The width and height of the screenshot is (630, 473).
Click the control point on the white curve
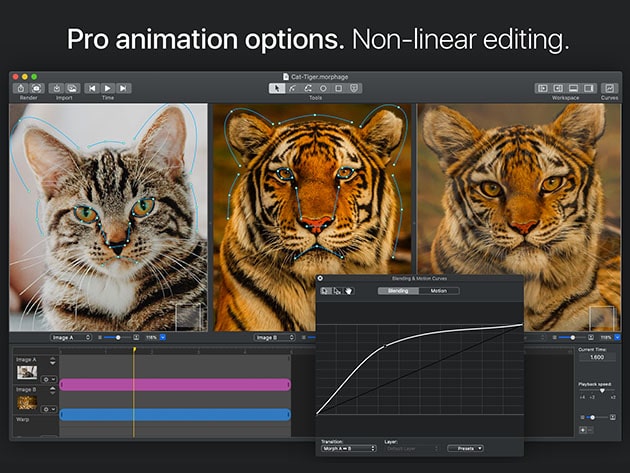point(385,346)
